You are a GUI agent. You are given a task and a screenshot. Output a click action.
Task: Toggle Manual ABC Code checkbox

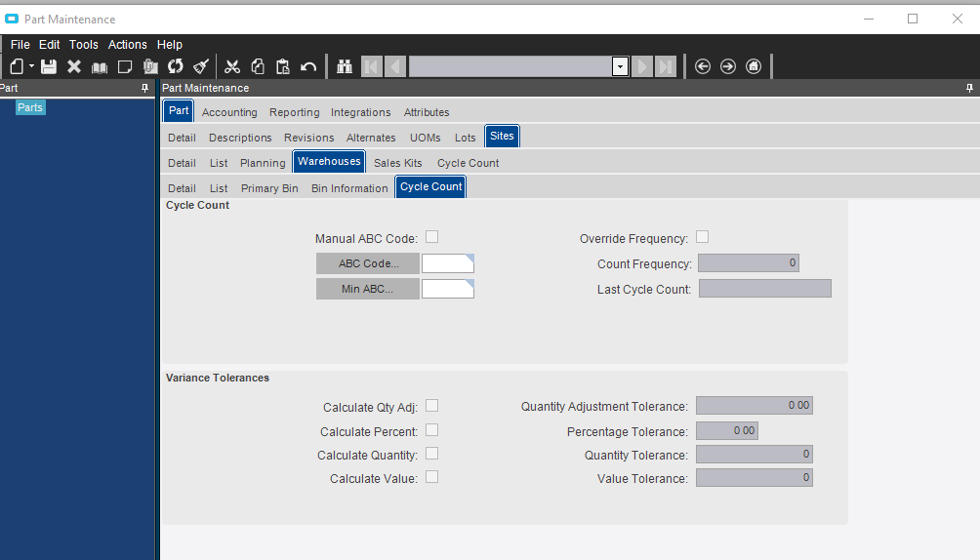(x=431, y=237)
